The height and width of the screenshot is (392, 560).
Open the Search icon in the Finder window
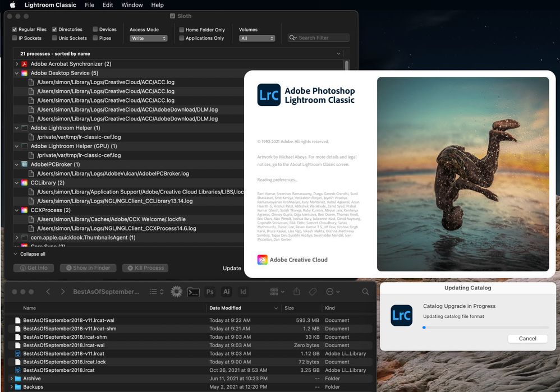point(365,292)
